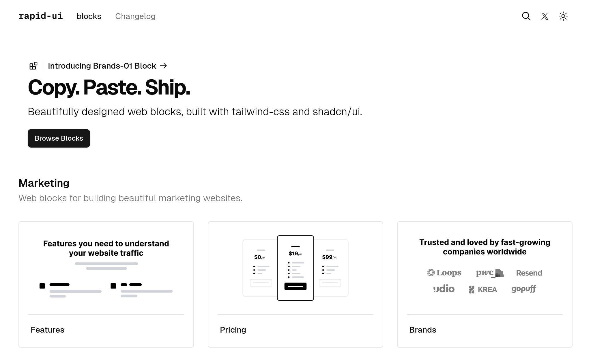This screenshot has height=364, width=591.
Task: Click the blocks grid icon before the announcement
Action: [33, 66]
